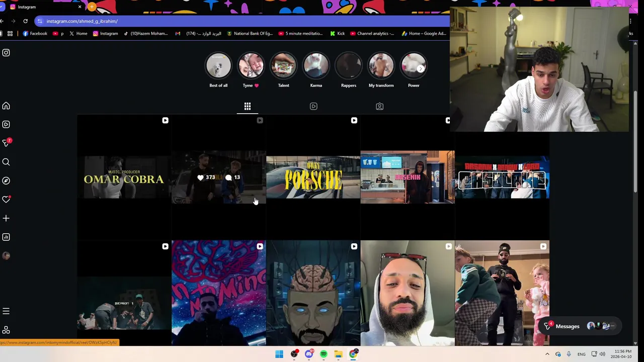Open the pink-blue pattern reel post

[218, 294]
